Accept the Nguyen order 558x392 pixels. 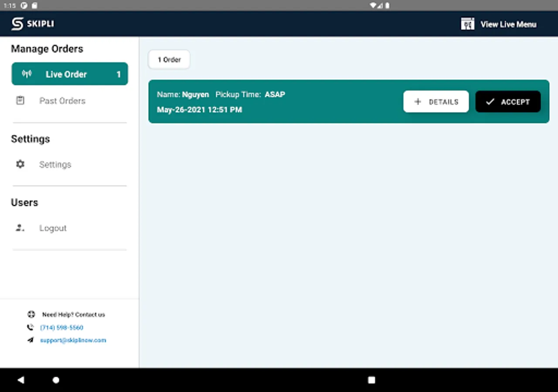[508, 101]
